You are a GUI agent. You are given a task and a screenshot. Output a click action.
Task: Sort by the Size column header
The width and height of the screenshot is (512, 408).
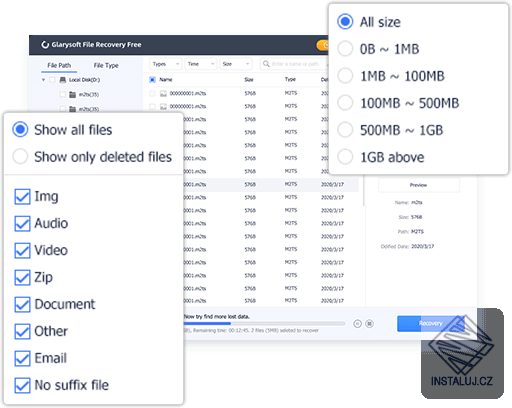click(x=249, y=80)
